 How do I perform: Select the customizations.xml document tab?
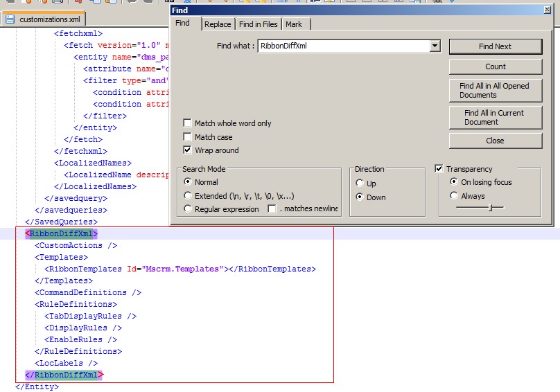point(44,19)
